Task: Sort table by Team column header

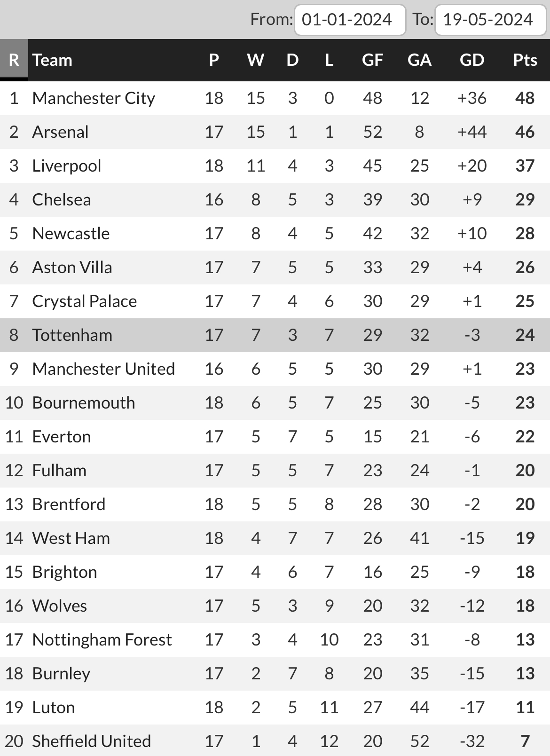Action: coord(52,60)
